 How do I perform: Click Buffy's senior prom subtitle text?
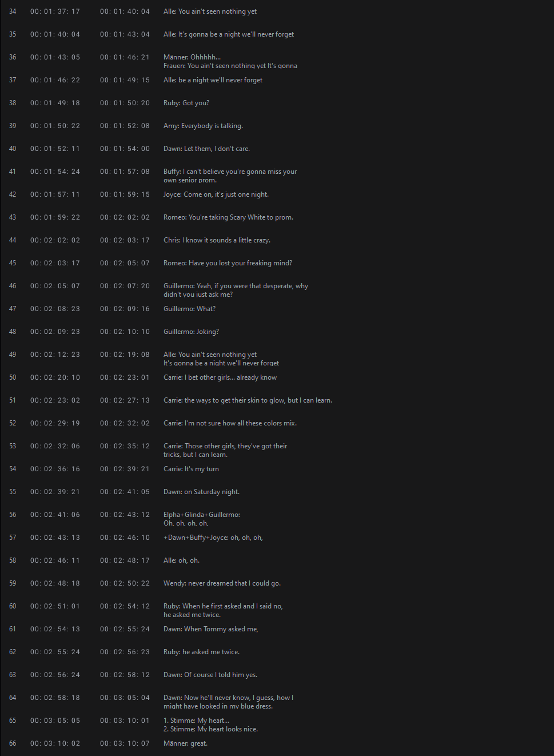pyautogui.click(x=230, y=176)
